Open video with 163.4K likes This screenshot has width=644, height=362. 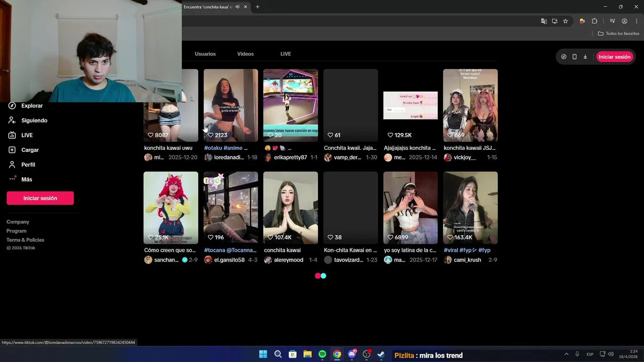pyautogui.click(x=470, y=208)
